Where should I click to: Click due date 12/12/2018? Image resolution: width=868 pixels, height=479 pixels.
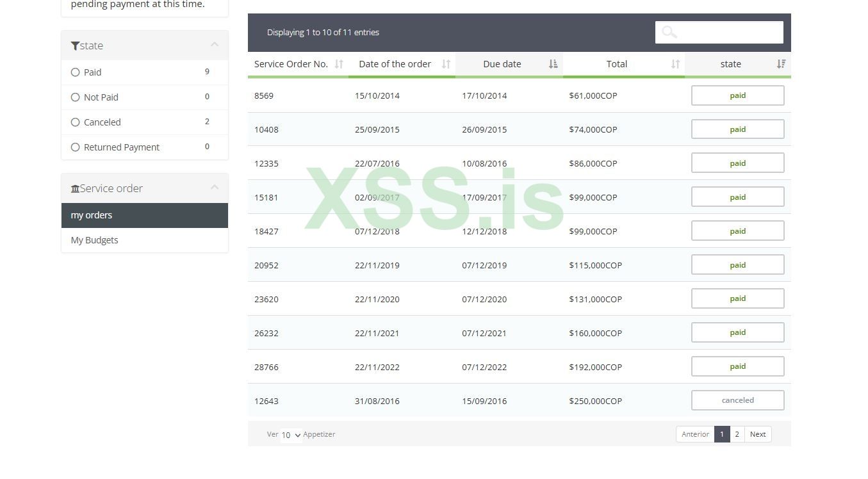pyautogui.click(x=484, y=232)
